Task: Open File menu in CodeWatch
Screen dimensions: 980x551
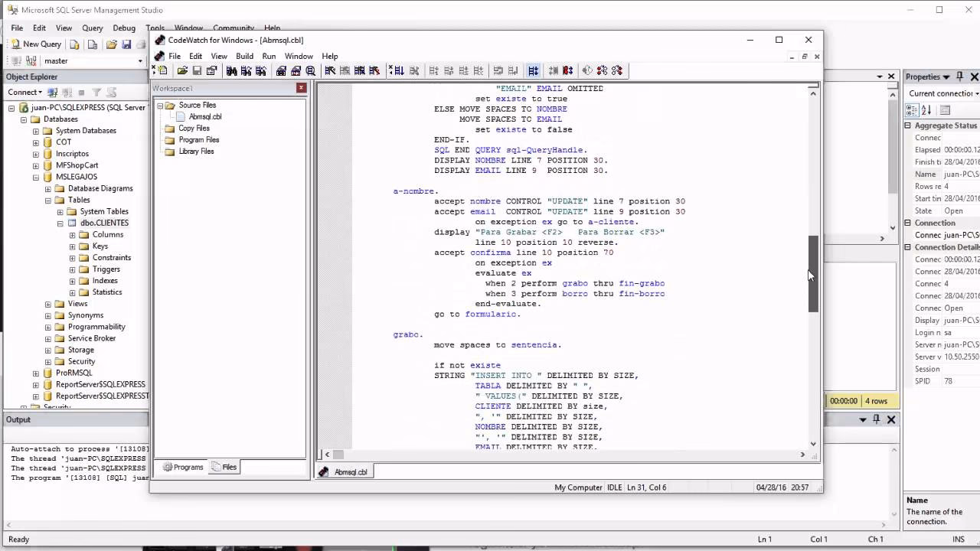Action: click(x=175, y=56)
